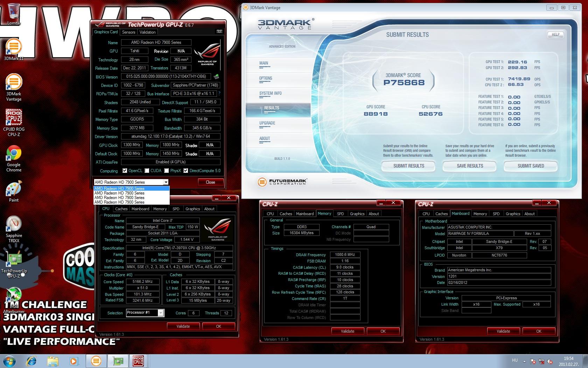Screen dimensions: 588x368
Task: Click Validate in the CPU-Z processor window
Action: coord(183,326)
